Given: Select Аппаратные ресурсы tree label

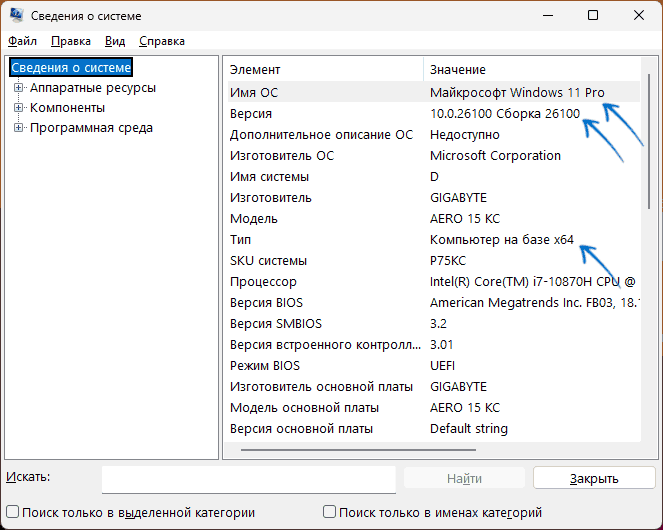Looking at the screenshot, I should [93, 88].
